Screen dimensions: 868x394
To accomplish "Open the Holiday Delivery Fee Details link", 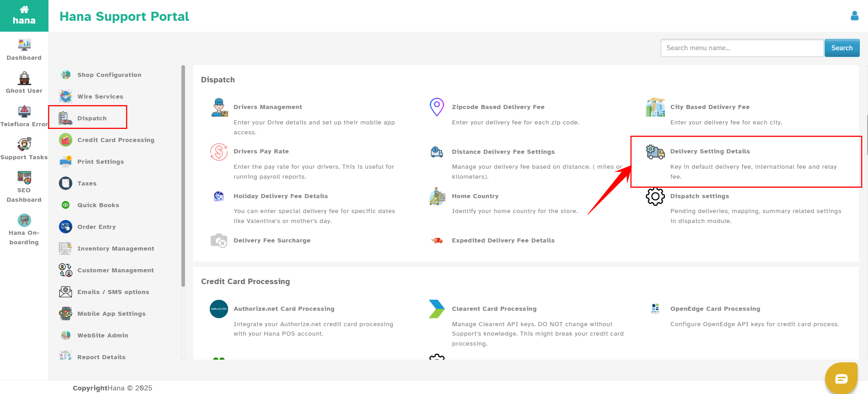I will point(280,196).
